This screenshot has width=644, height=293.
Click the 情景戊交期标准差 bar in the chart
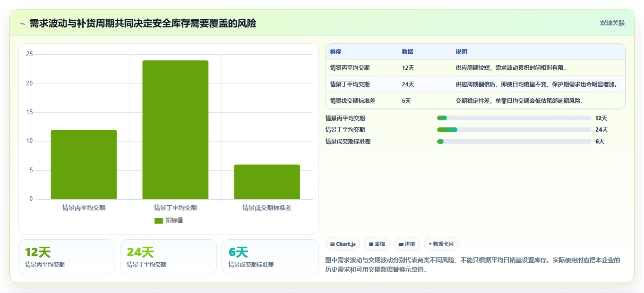coord(267,182)
